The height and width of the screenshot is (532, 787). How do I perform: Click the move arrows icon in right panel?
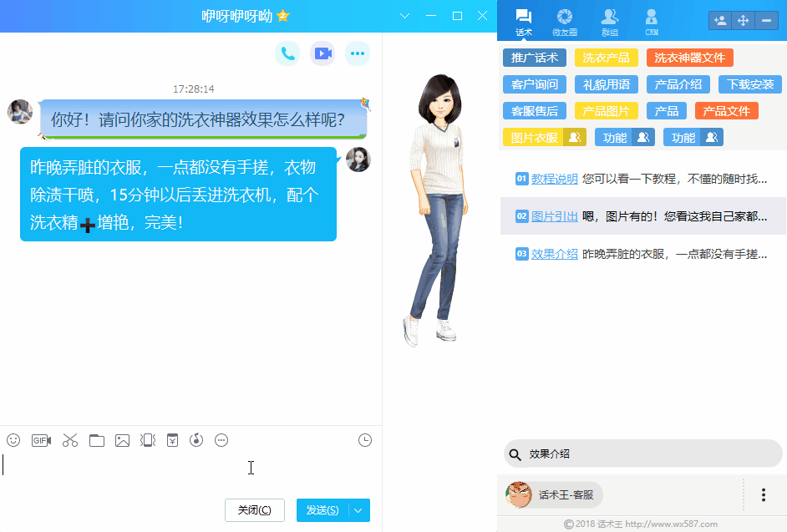(x=743, y=21)
